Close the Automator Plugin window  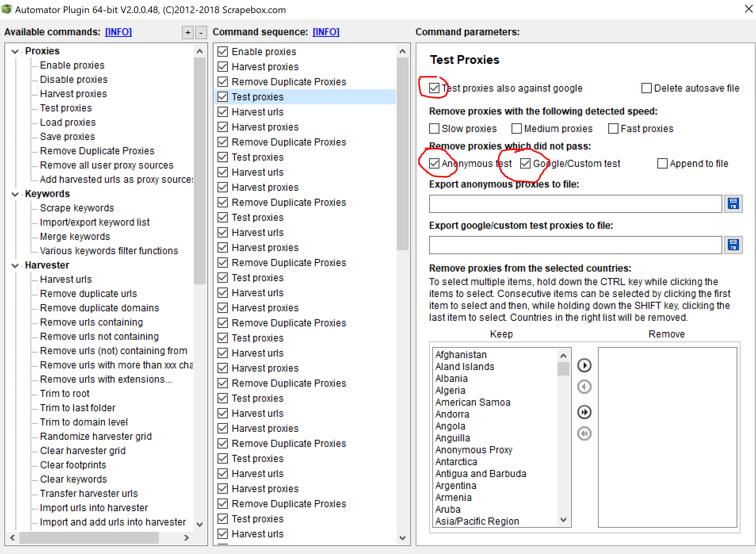(748, 9)
